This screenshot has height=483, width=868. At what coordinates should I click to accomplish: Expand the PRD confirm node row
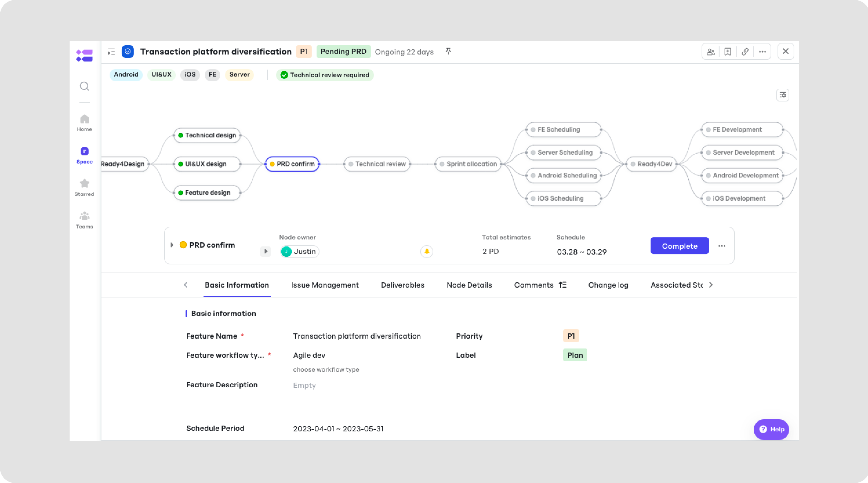tap(172, 245)
